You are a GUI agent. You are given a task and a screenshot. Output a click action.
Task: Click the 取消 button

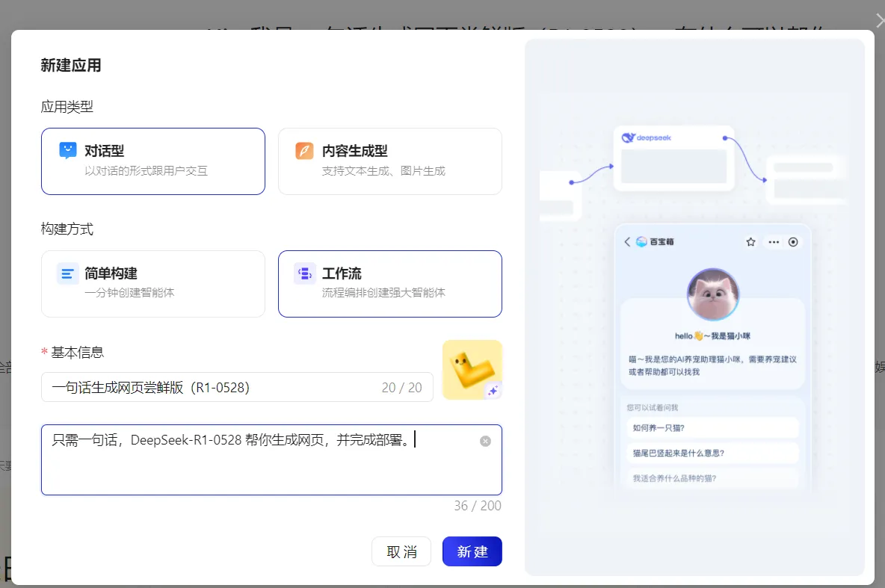click(x=401, y=551)
